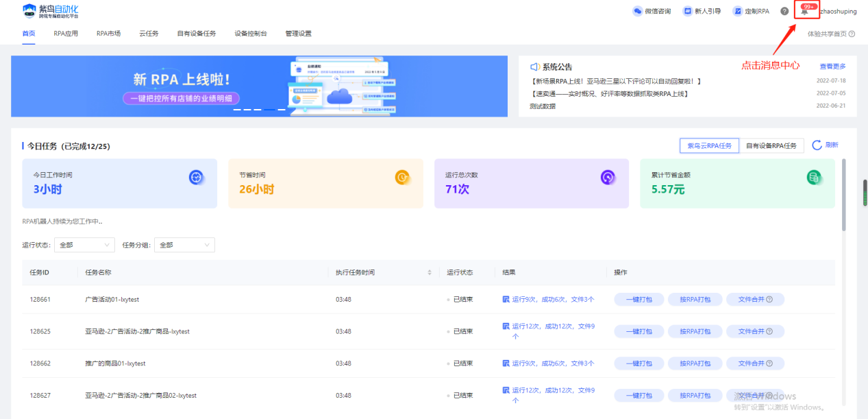Open 新人引导 newcomer guide
This screenshot has height=419, width=868.
702,11
